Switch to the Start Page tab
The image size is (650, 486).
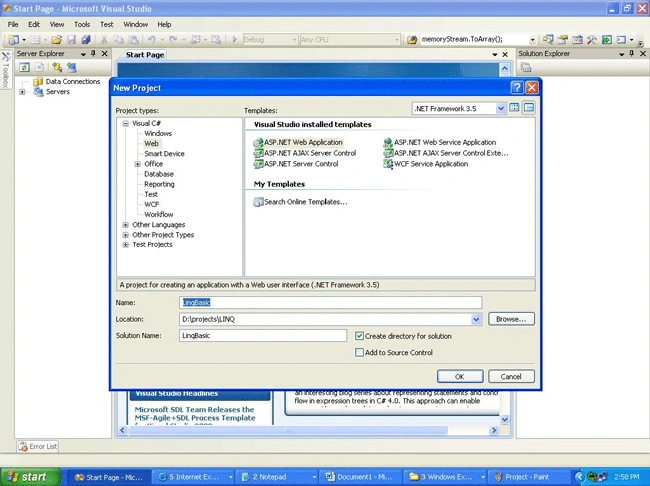pyautogui.click(x=145, y=55)
